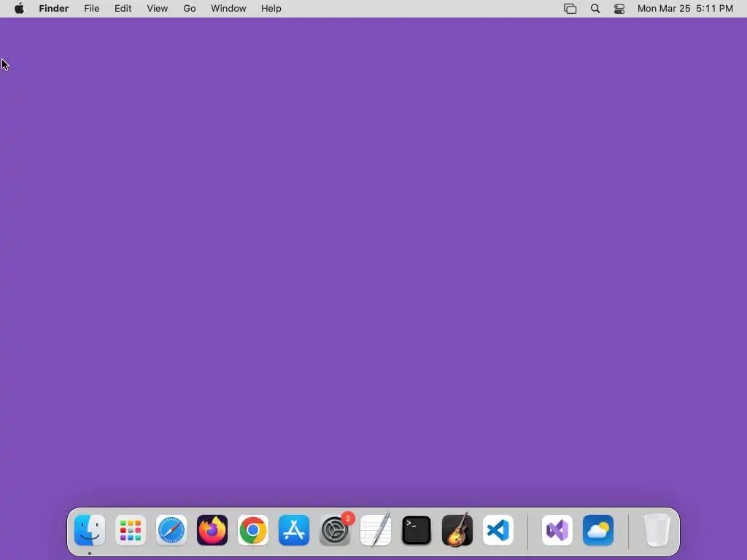The image size is (747, 560).
Task: Open the Help menu
Action: (271, 9)
